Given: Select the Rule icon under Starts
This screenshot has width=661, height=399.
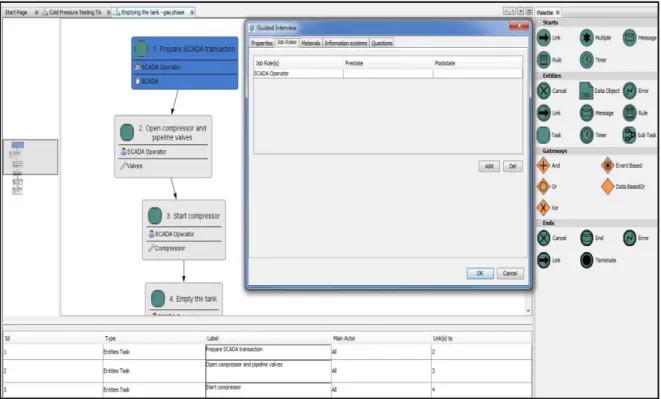Looking at the screenshot, I should pos(544,60).
